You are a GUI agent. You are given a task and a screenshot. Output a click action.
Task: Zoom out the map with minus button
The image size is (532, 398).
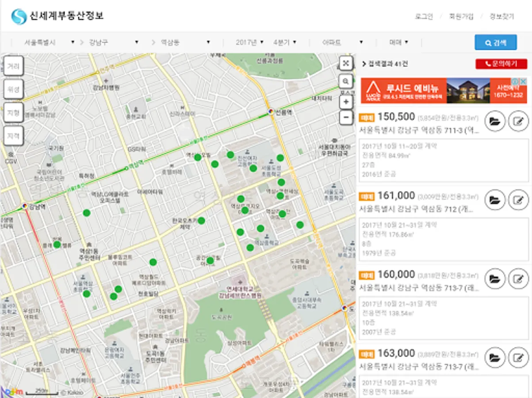click(x=346, y=118)
